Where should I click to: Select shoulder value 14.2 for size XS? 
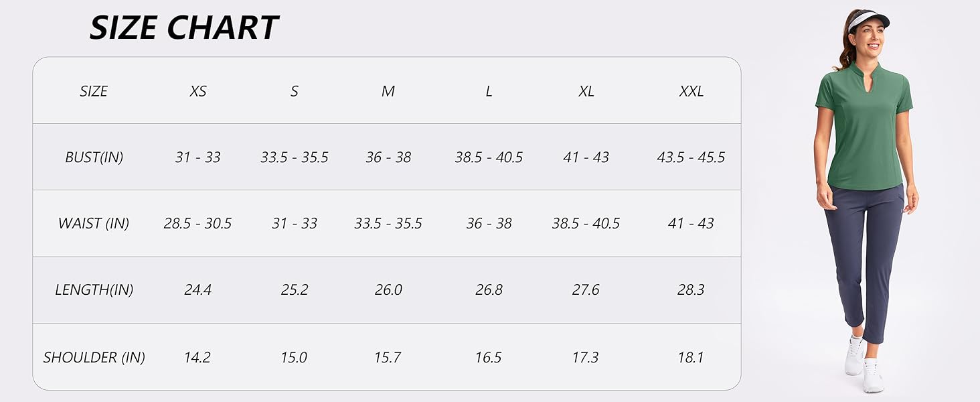coord(197,358)
